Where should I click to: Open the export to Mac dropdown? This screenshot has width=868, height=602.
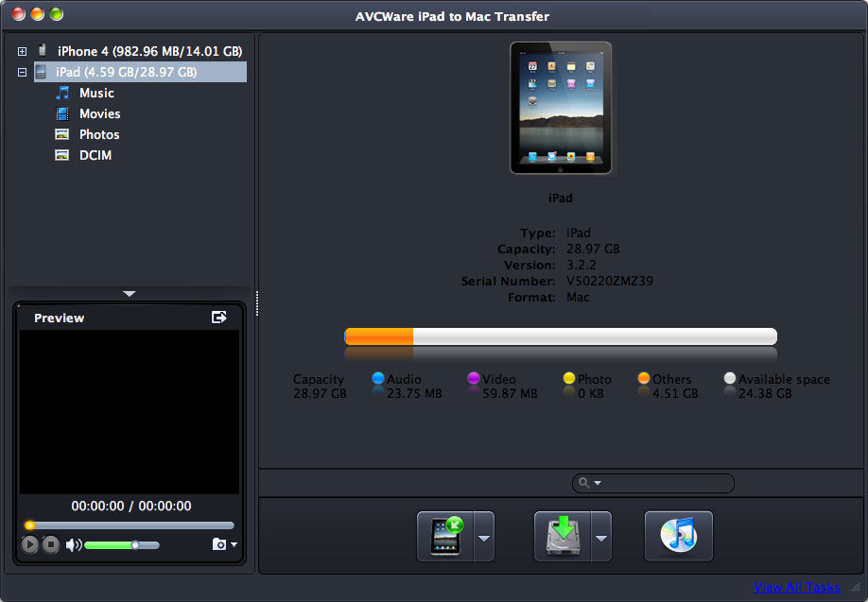[601, 537]
